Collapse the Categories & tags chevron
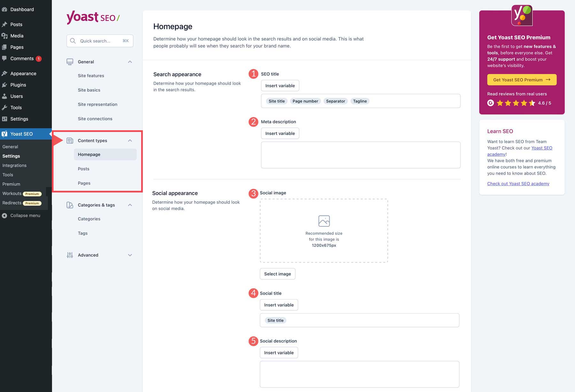The width and height of the screenshot is (575, 392). (130, 205)
